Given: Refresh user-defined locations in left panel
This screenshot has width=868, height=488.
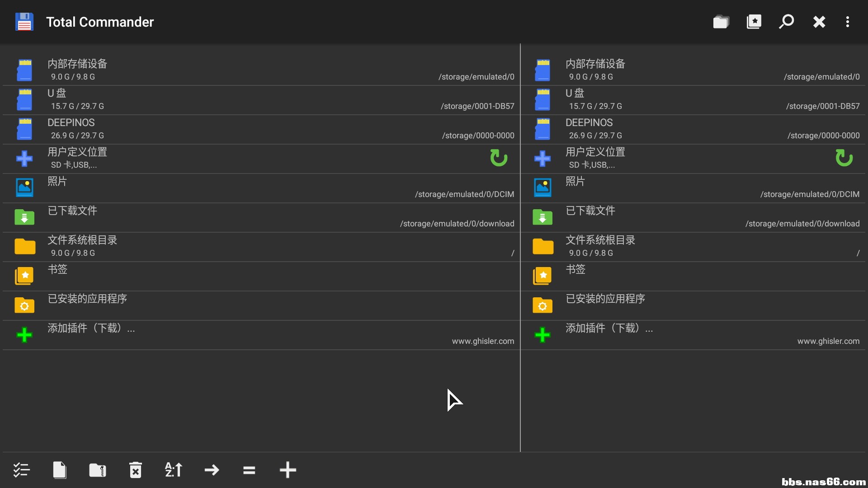Looking at the screenshot, I should tap(499, 158).
